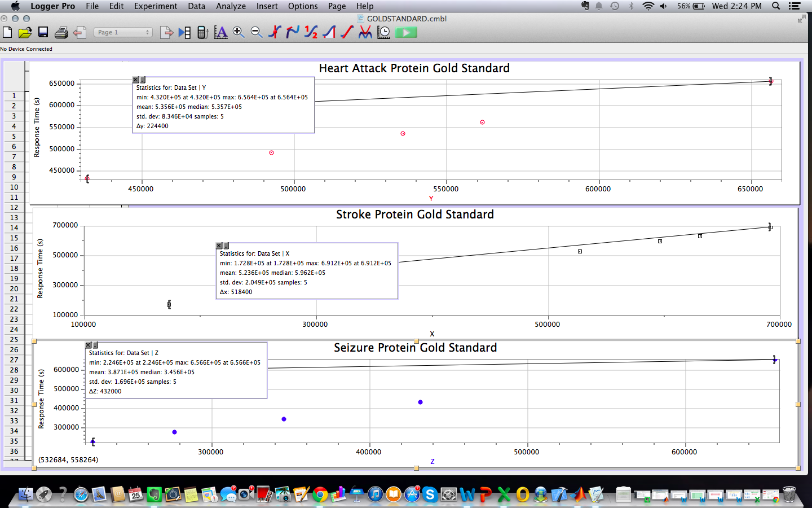Click the Y axis label on Heart Attack graph
Viewport: 812px width, 508px height.
(431, 199)
